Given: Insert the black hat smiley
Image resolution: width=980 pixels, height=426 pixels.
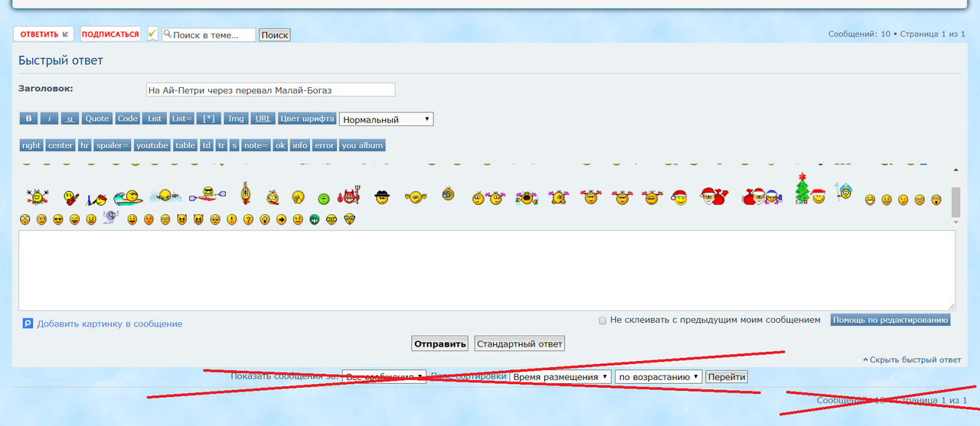Looking at the screenshot, I should coord(382,197).
